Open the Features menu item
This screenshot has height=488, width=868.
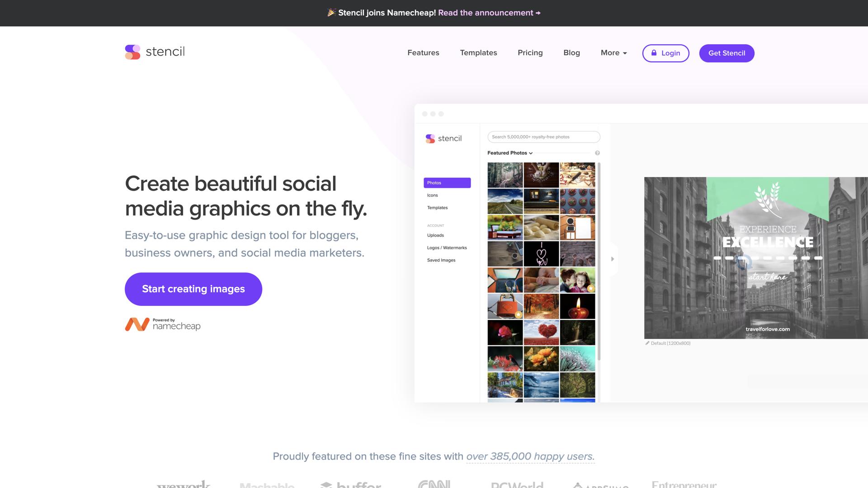[x=423, y=53]
